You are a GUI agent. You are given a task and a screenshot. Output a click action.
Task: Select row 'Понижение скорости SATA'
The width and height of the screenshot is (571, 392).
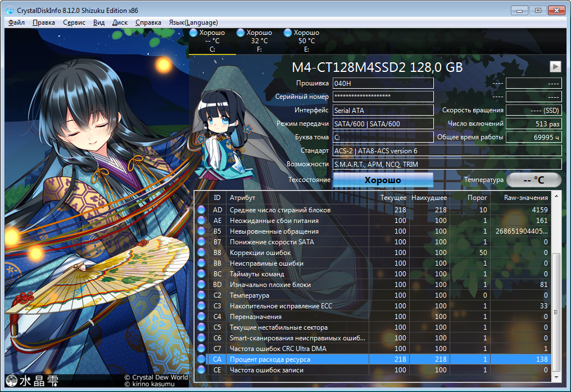tap(373, 241)
